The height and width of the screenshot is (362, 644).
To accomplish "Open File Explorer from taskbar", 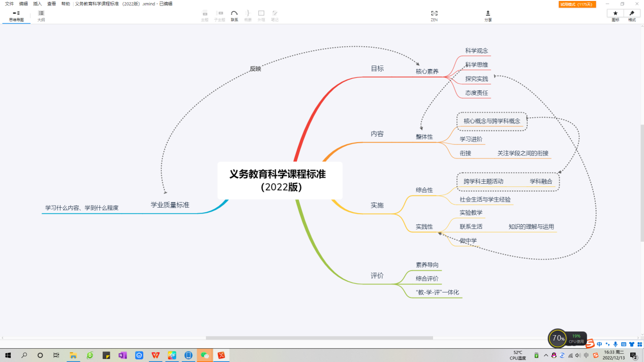I will click(x=73, y=355).
